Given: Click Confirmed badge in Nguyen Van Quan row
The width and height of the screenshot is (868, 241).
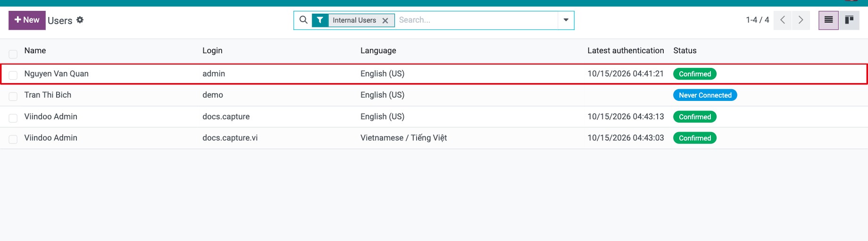Looking at the screenshot, I should (x=695, y=74).
